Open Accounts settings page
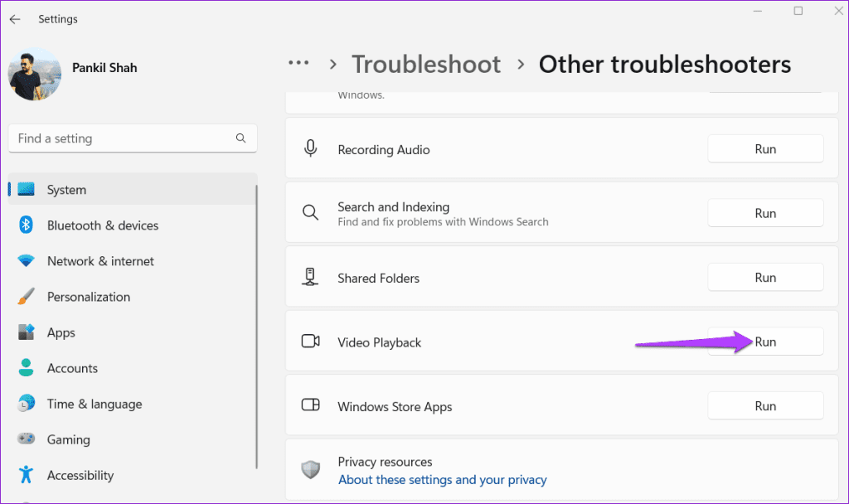The image size is (849, 504). pos(72,368)
